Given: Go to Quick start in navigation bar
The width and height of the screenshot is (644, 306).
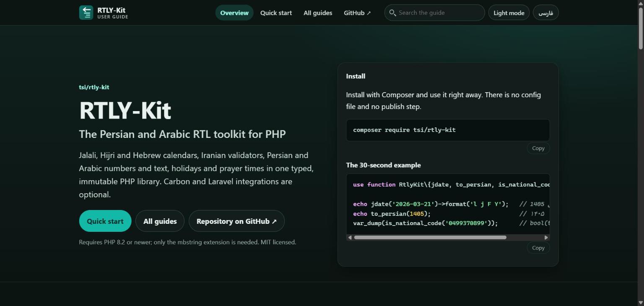Looking at the screenshot, I should pos(276,13).
